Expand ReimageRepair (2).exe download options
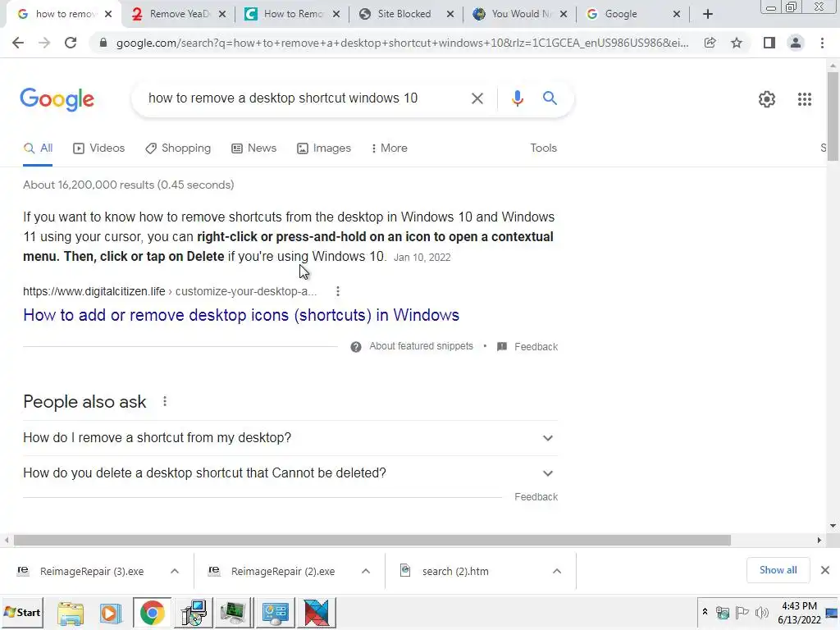 click(366, 571)
